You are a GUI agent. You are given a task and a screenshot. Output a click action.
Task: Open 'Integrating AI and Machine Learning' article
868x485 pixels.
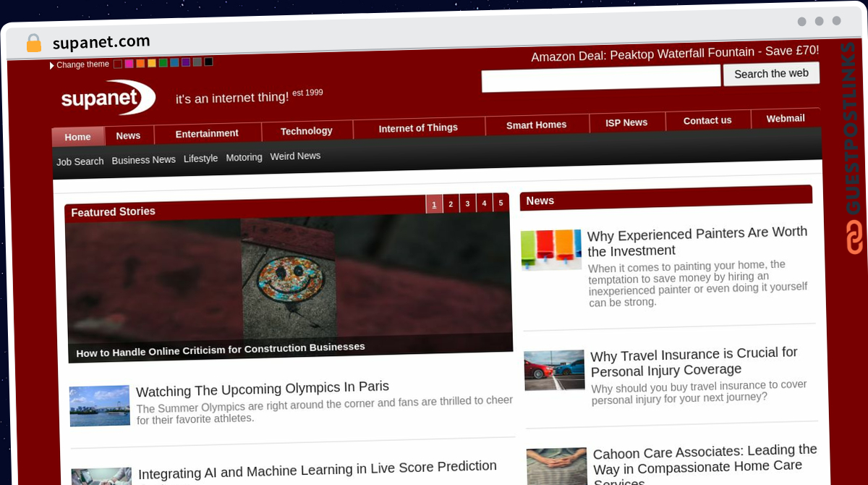point(318,470)
